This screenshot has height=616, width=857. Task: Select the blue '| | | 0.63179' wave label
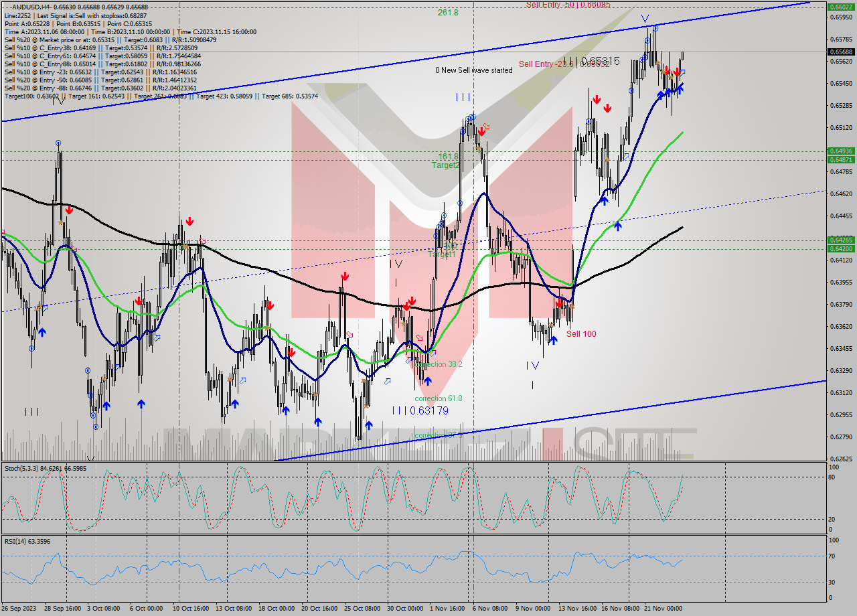tap(420, 410)
